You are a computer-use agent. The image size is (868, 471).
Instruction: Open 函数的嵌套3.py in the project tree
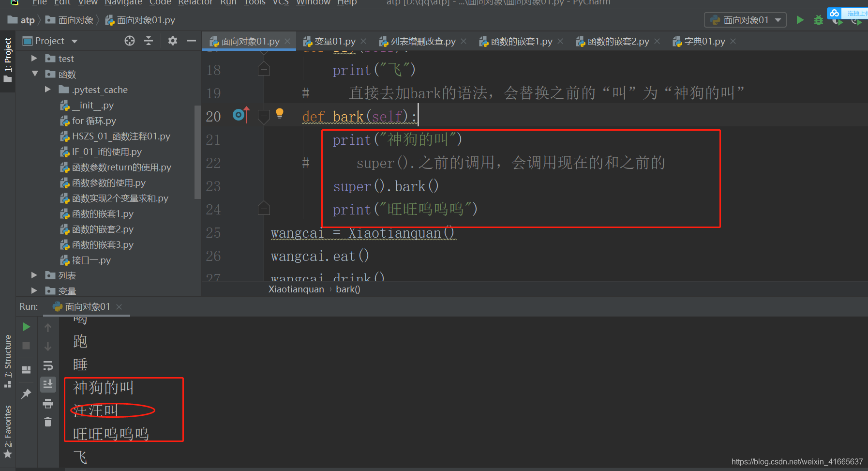tap(97, 244)
